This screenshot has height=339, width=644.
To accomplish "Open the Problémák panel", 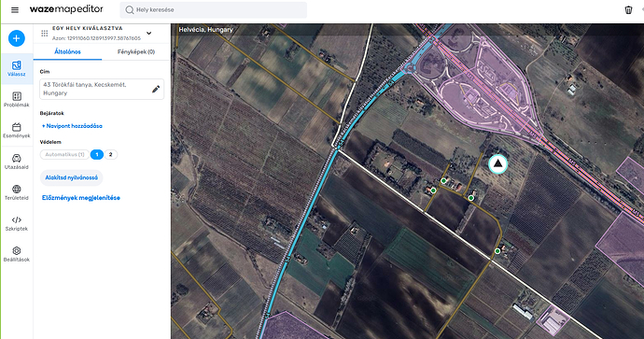I will click(x=17, y=99).
